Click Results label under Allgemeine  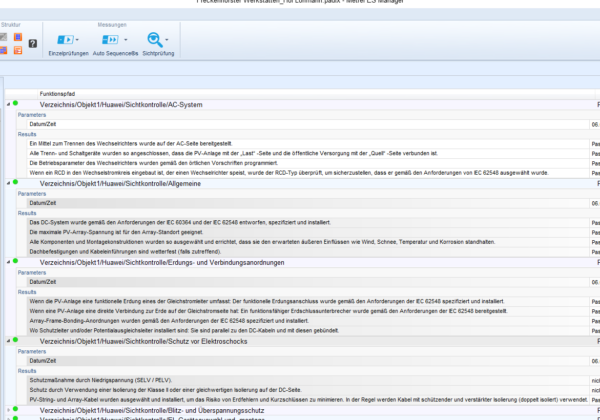(27, 213)
